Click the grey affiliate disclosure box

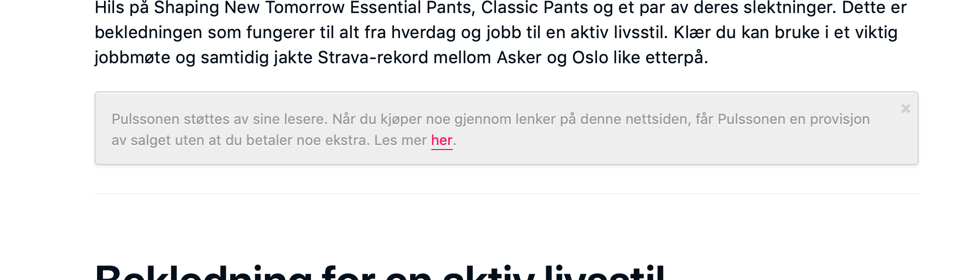506,128
